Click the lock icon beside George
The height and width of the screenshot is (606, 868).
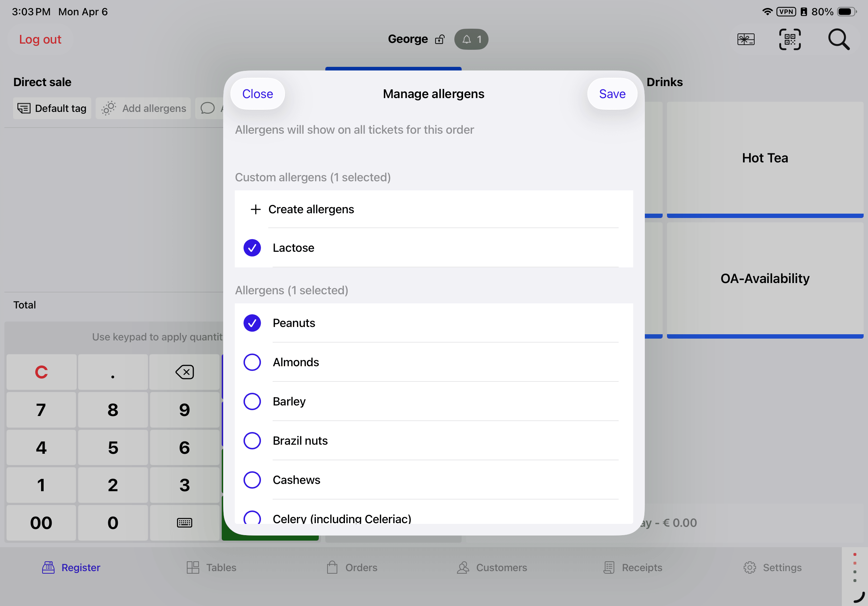point(439,39)
